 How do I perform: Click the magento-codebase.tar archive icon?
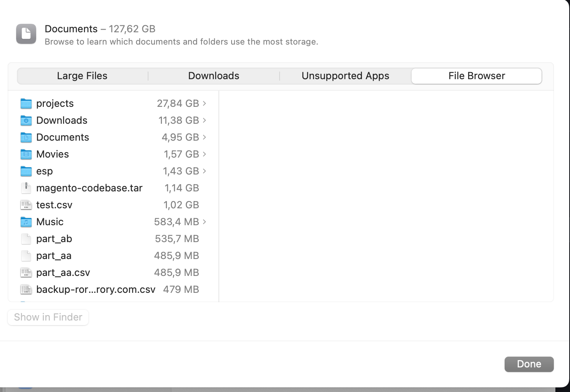[26, 188]
